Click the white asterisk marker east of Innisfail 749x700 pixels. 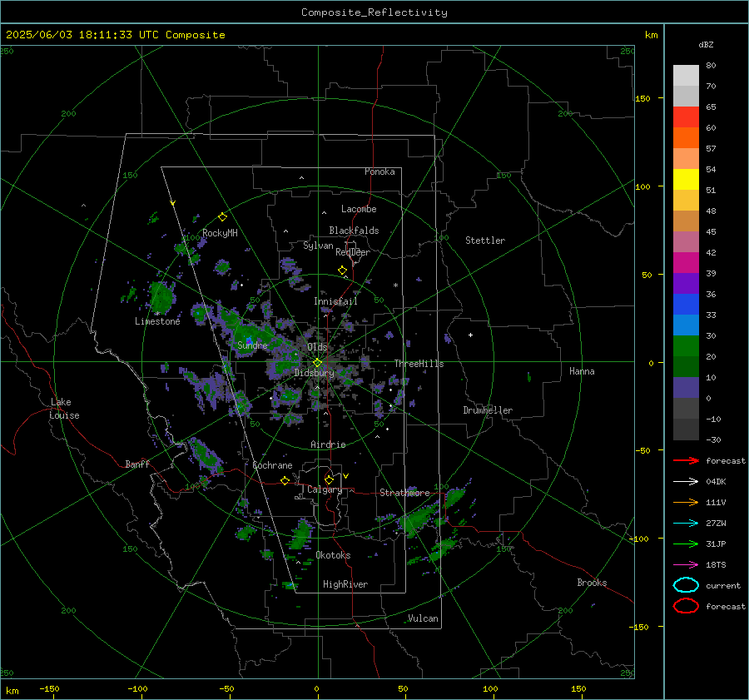(x=395, y=285)
